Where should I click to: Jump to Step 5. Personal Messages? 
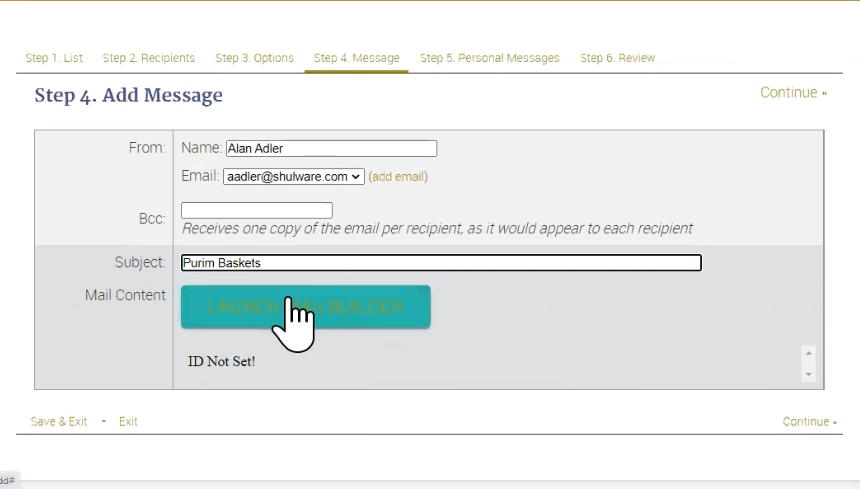point(489,58)
